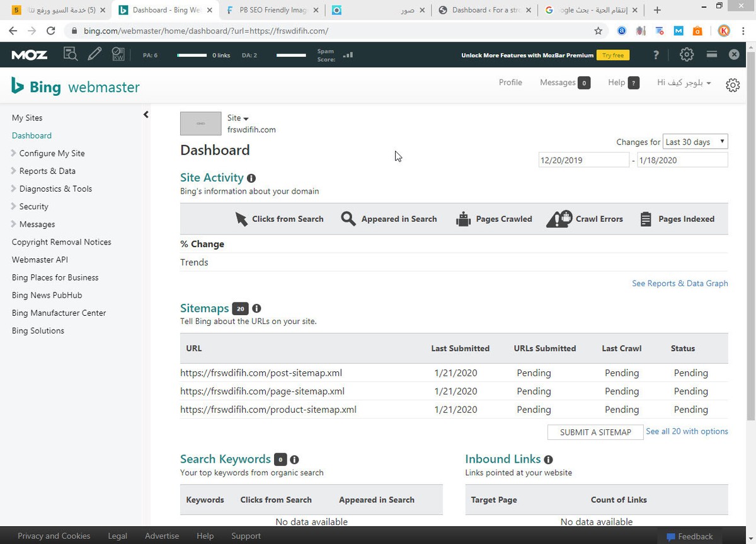The height and width of the screenshot is (544, 756).
Task: Open Chrome profile avatar K
Action: point(724,31)
